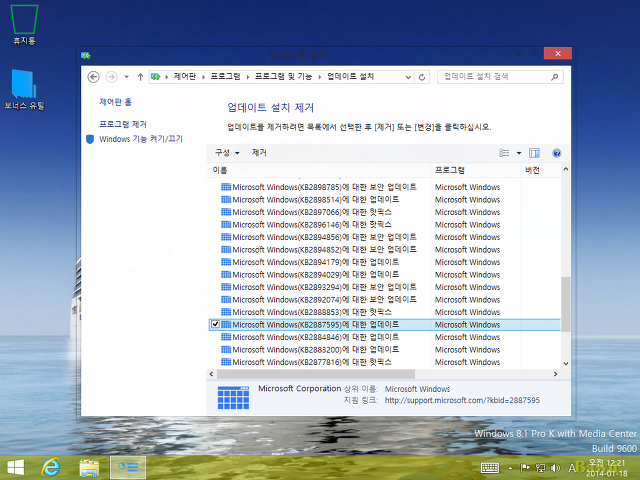The image size is (640, 480).
Task: Select the KB2893294 security update row
Action: click(384, 287)
